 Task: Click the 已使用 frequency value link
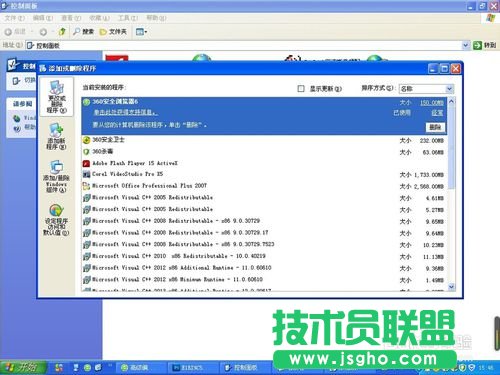point(437,113)
